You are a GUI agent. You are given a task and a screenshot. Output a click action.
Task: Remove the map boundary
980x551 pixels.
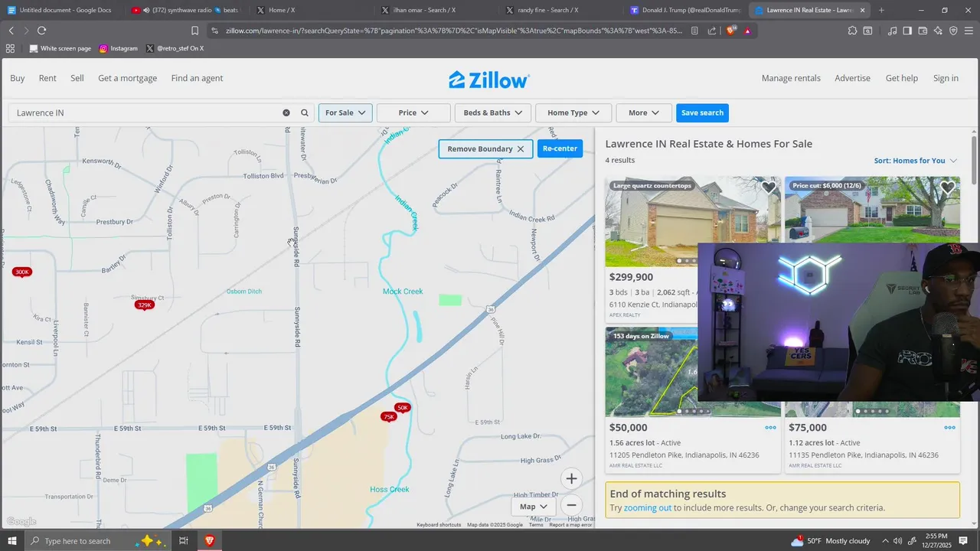(485, 148)
